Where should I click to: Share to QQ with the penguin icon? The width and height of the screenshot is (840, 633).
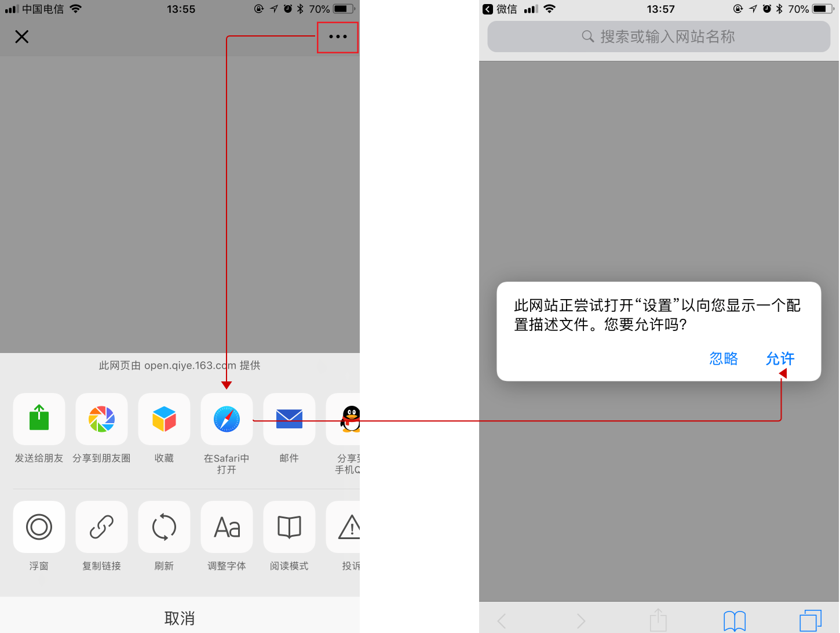pos(349,419)
